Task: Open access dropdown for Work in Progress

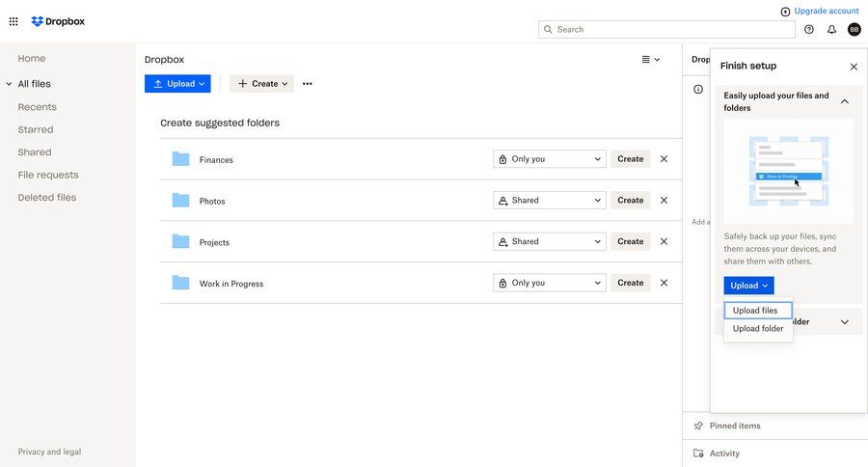Action: click(x=550, y=283)
